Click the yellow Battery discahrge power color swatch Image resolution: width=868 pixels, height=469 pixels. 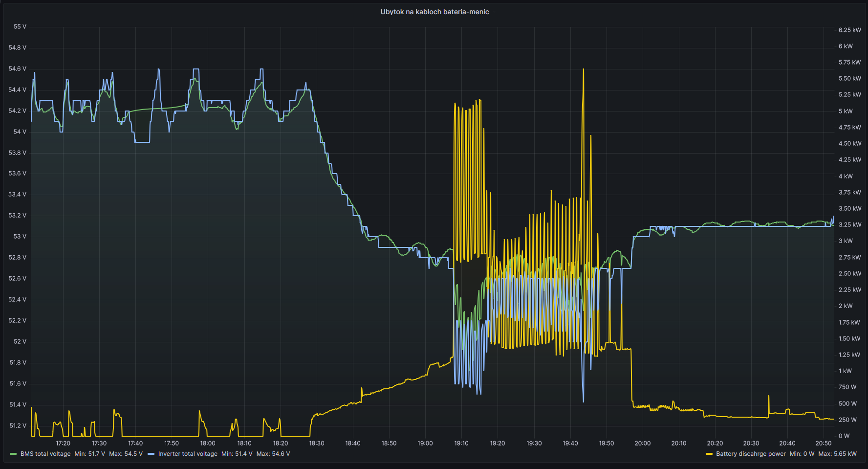(709, 454)
